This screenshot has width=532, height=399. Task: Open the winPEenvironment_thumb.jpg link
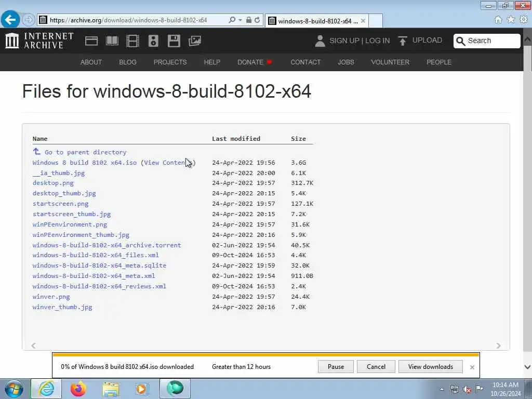(81, 235)
